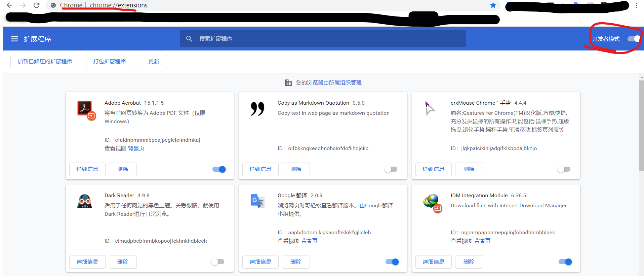Screen dimensions: 644x276
Task: Open 详细信息 for Adobe Acrobat
Action: tap(87, 169)
